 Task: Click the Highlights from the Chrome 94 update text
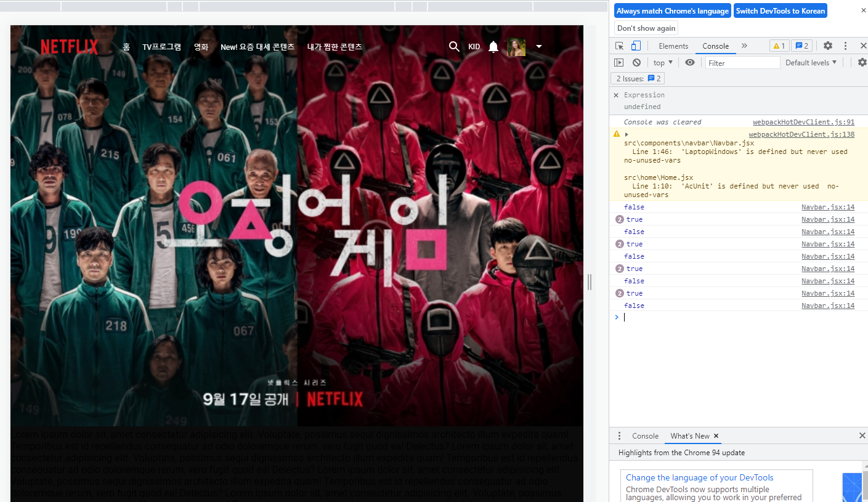click(x=681, y=453)
